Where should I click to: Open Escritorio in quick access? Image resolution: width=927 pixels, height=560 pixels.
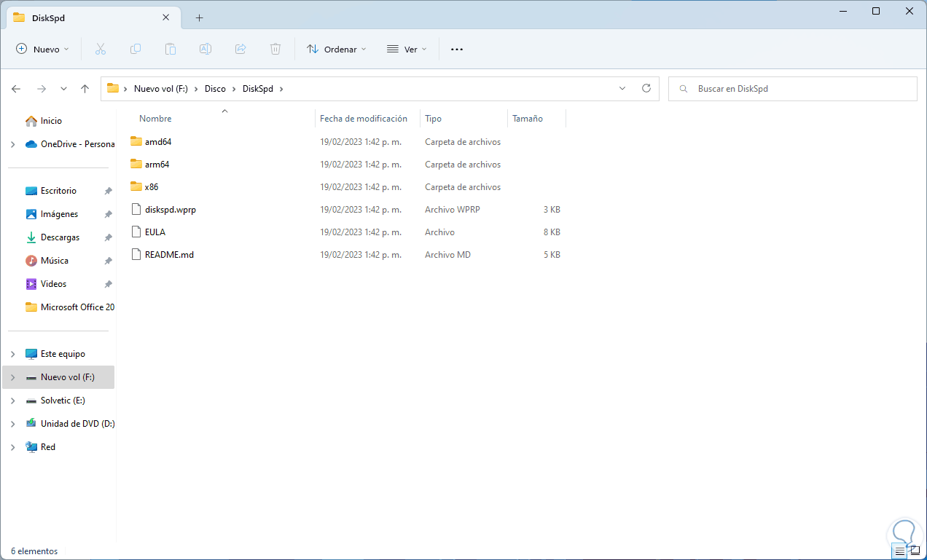pos(58,191)
